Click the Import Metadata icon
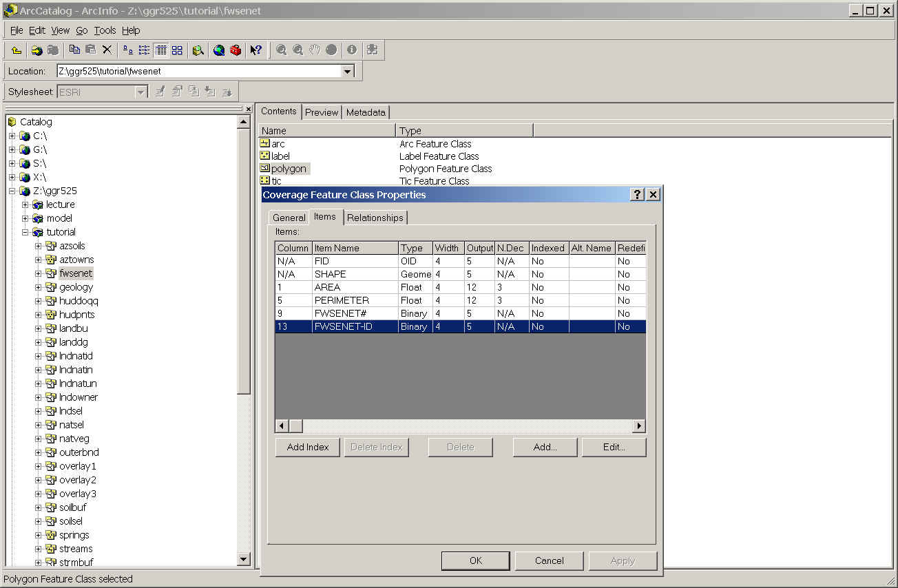Screen dimensions: 898x588 [210, 92]
